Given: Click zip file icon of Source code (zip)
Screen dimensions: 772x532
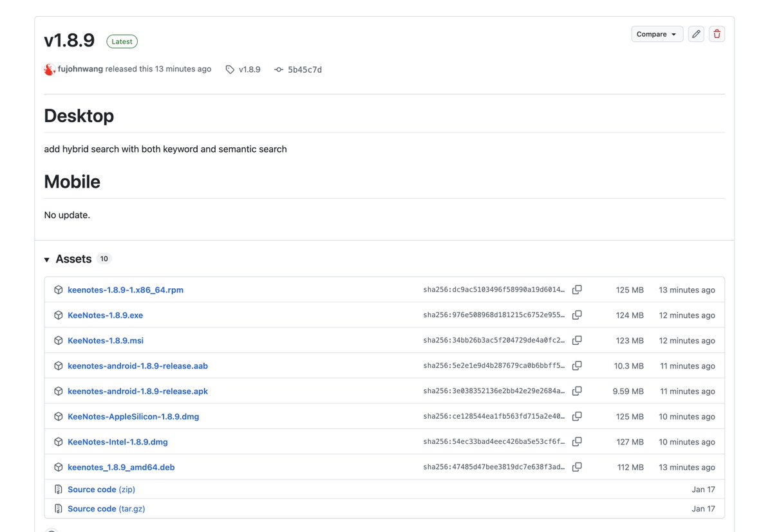Looking at the screenshot, I should 59,490.
